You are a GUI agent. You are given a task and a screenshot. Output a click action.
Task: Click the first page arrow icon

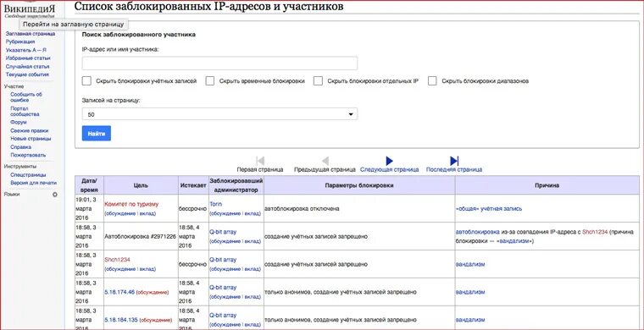coord(260,161)
